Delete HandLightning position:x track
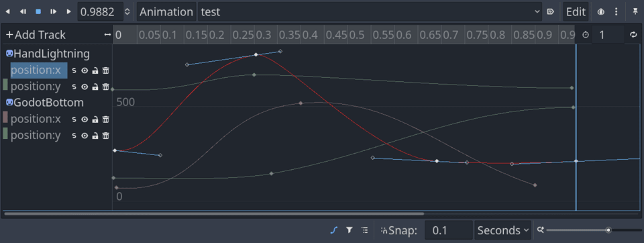The image size is (644, 243). tap(106, 70)
